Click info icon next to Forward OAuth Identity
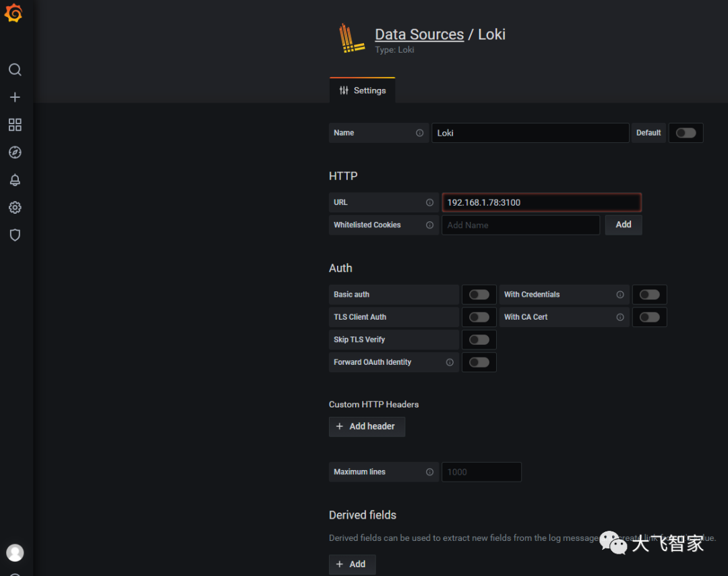The height and width of the screenshot is (576, 728). click(450, 362)
